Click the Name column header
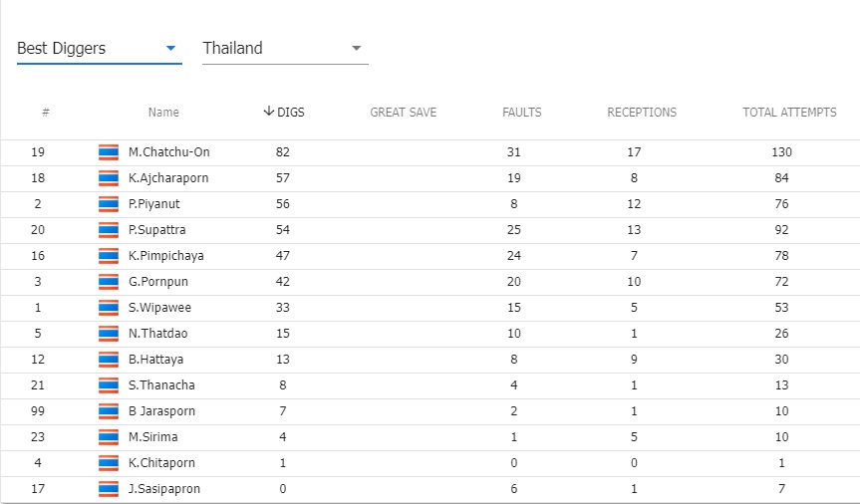Screen dimensions: 860x504 [x=163, y=112]
